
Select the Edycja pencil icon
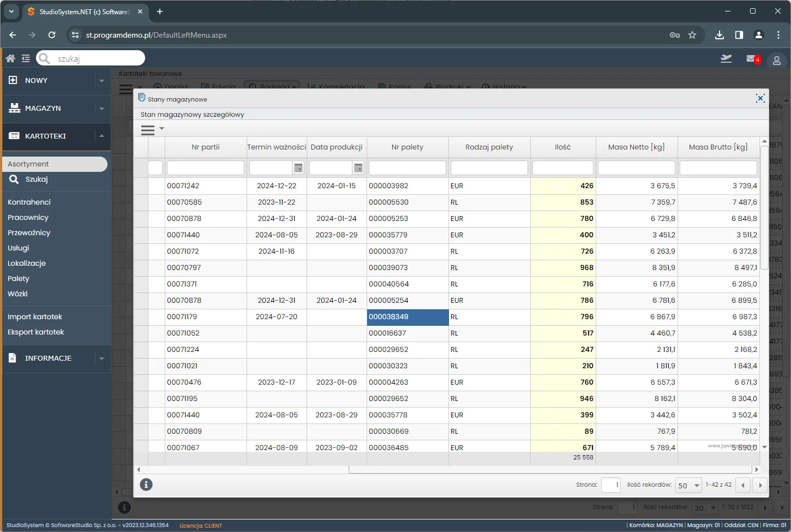coord(205,86)
